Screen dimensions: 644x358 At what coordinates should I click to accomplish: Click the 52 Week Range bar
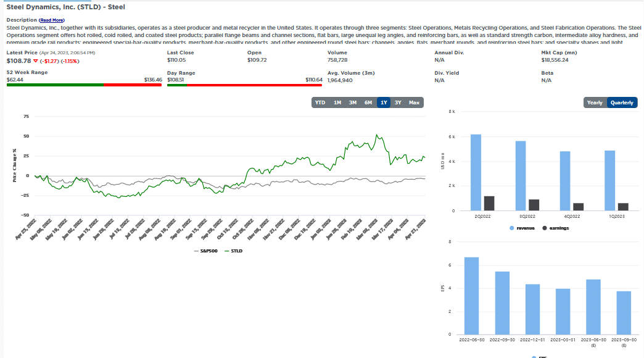84,85
